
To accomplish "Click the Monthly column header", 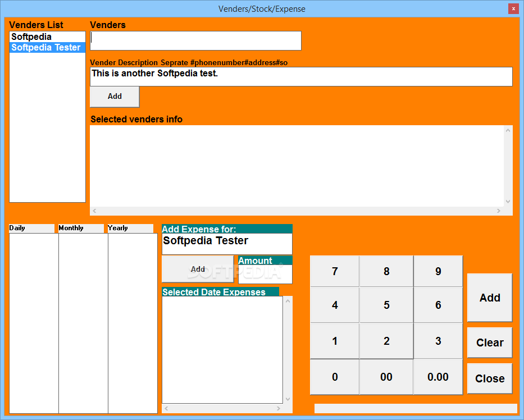I will click(81, 228).
